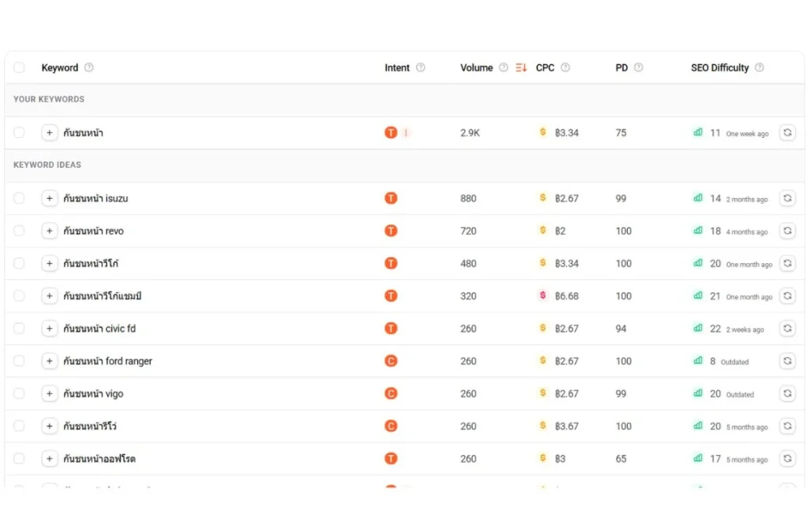This screenshot has height=532, width=812.
Task: Open the กันชนหน้า isuzu keyword
Action: pyautogui.click(x=95, y=198)
